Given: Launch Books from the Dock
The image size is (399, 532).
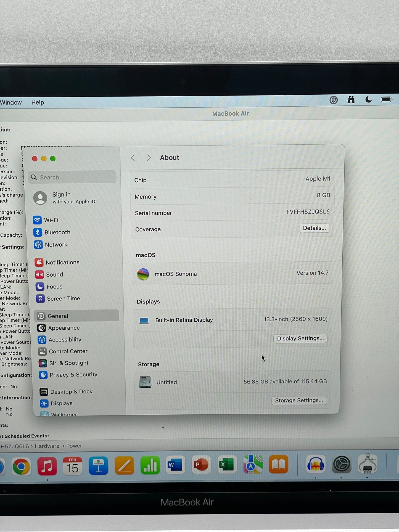Looking at the screenshot, I should pyautogui.click(x=279, y=464).
